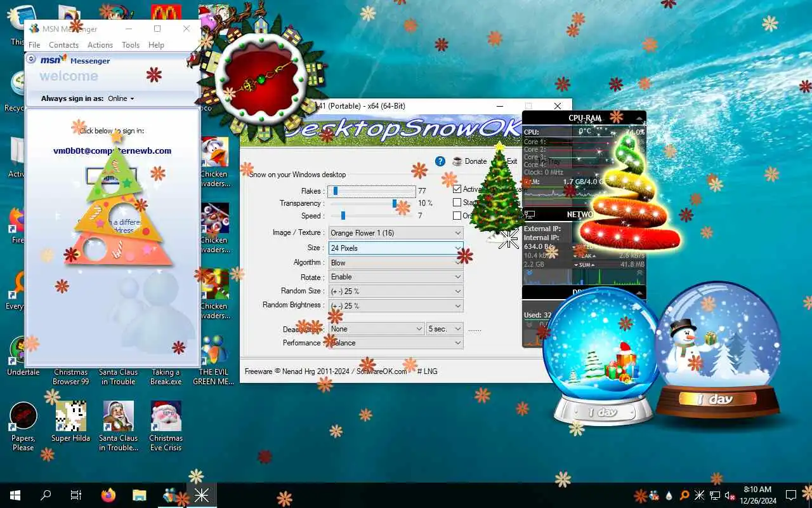The width and height of the screenshot is (812, 508).
Task: Launch Firefox from the taskbar
Action: point(108,495)
